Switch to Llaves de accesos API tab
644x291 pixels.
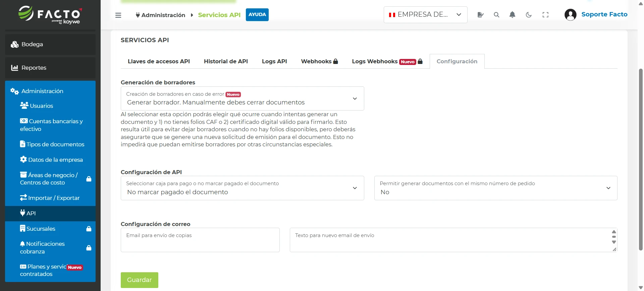point(159,62)
